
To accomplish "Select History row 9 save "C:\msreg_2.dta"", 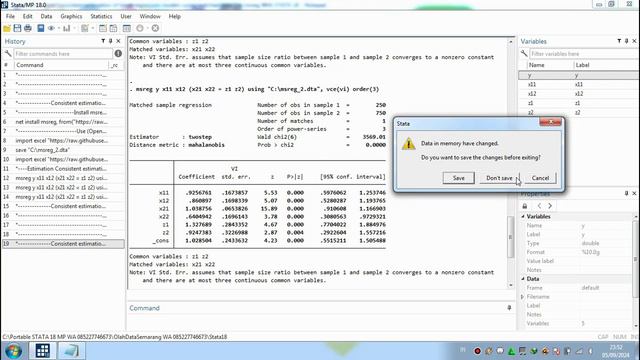I will pos(63,150).
